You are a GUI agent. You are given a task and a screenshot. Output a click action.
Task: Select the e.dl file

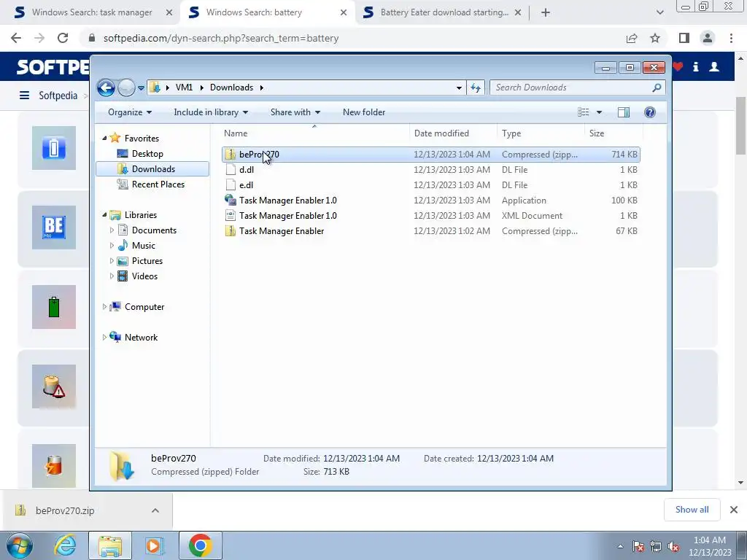coord(246,184)
